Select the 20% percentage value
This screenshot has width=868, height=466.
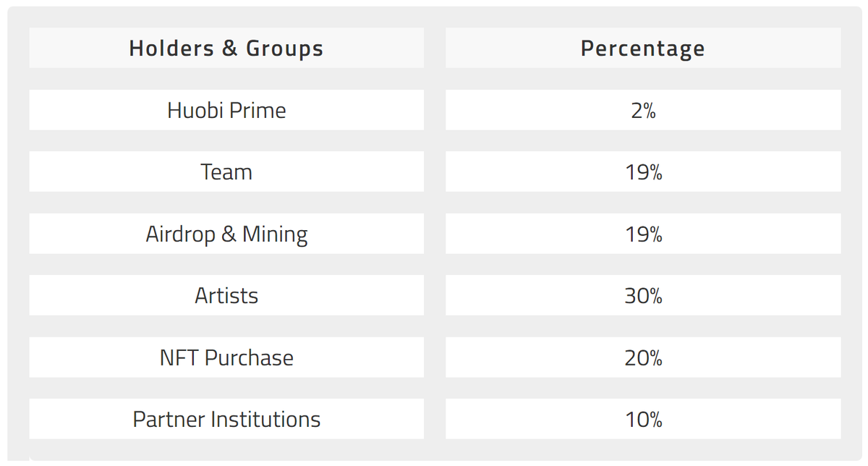(642, 358)
